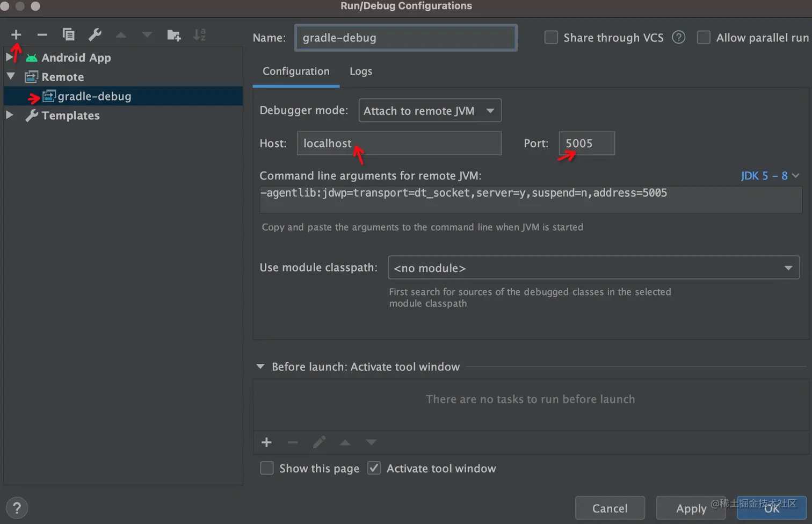Move configuration down in left toolbar

pyautogui.click(x=147, y=35)
